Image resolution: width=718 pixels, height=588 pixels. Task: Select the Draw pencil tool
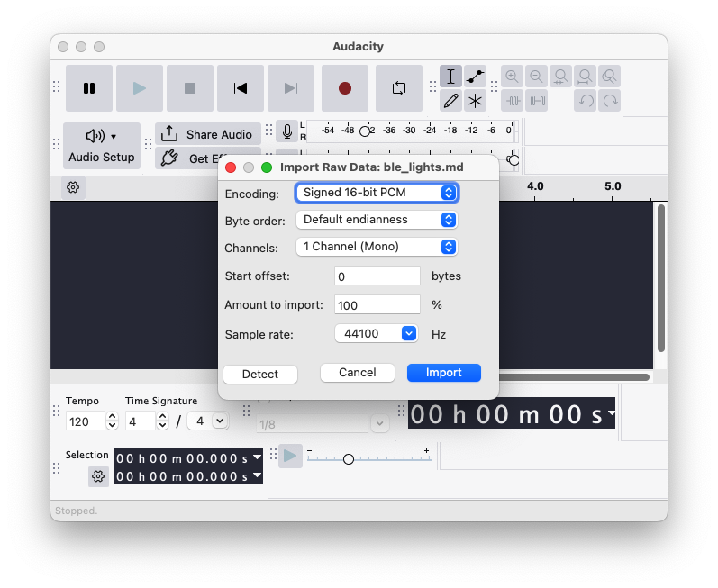pos(450,100)
